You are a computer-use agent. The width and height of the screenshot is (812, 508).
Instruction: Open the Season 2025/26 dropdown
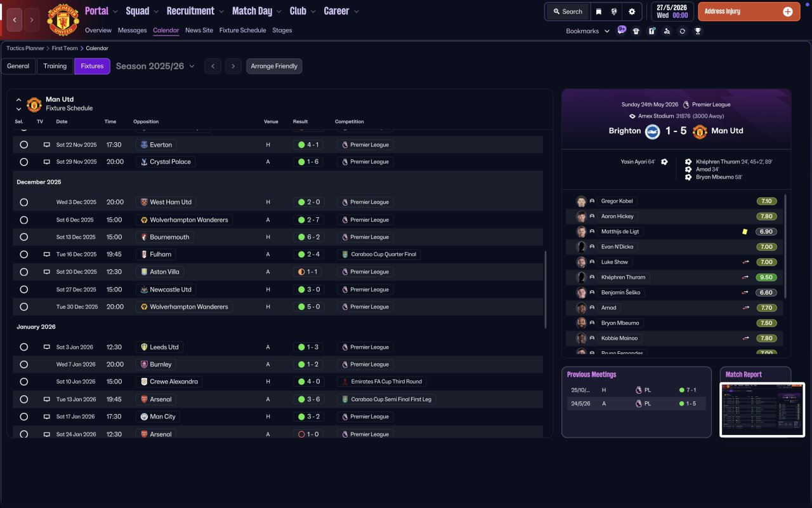[155, 66]
